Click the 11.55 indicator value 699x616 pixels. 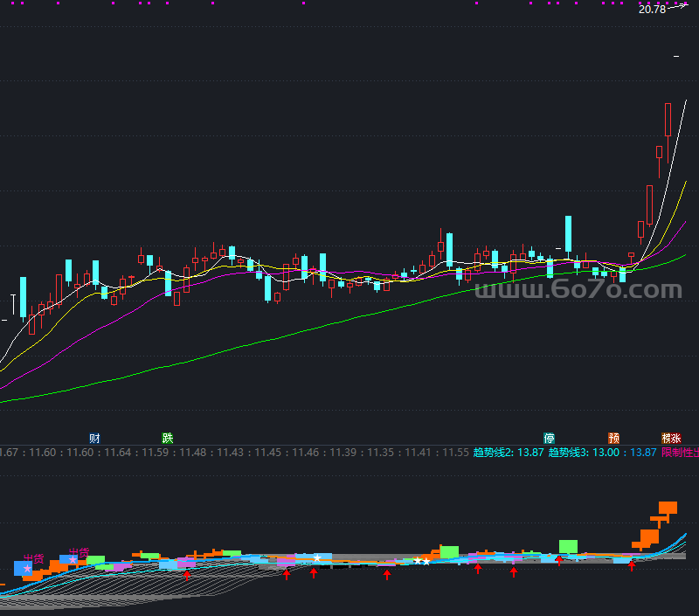click(455, 453)
